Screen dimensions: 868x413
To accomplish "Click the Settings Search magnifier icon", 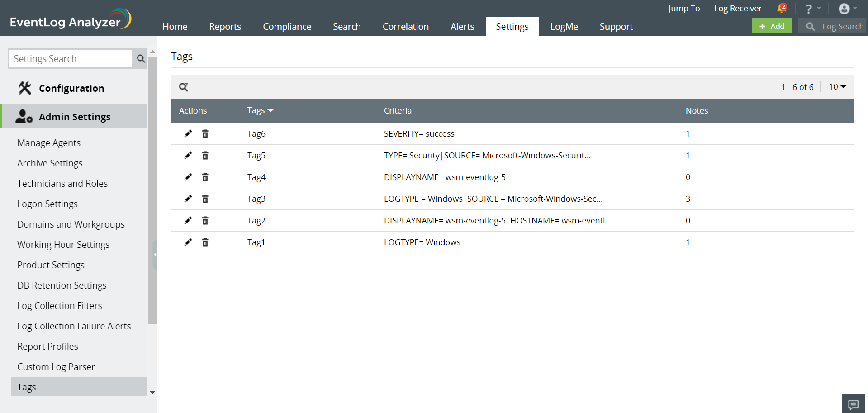I will click(140, 59).
